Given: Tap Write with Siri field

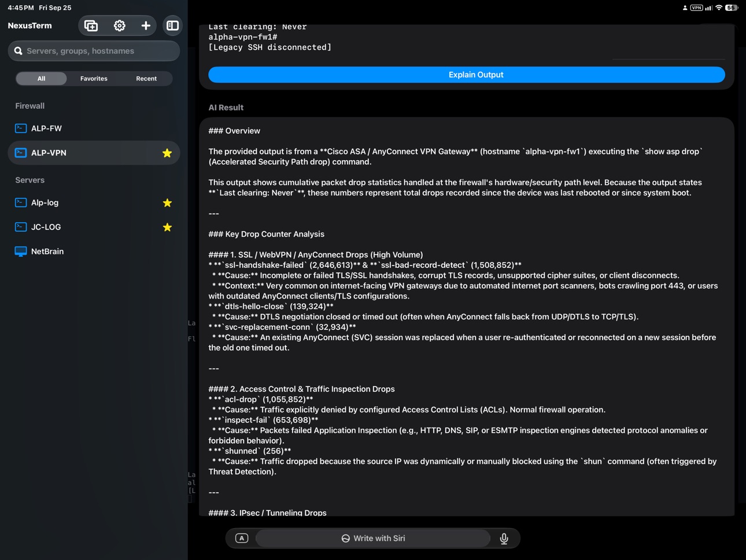Looking at the screenshot, I should point(373,539).
